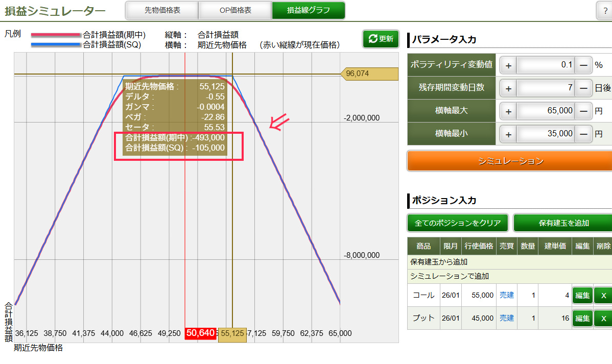Click the green 更新 refresh button
612x364 pixels.
[380, 39]
